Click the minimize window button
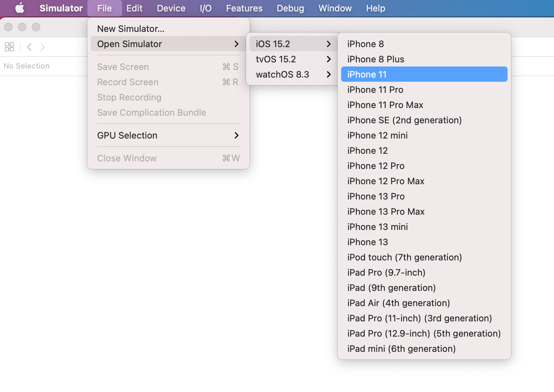554x392 pixels. pyautogui.click(x=22, y=27)
